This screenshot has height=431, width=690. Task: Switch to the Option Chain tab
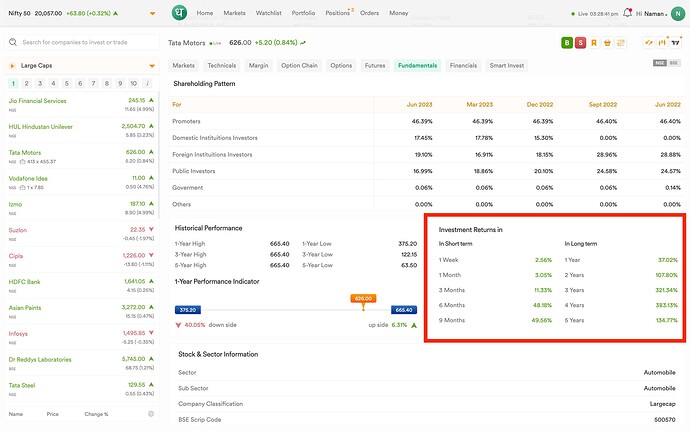[299, 66]
